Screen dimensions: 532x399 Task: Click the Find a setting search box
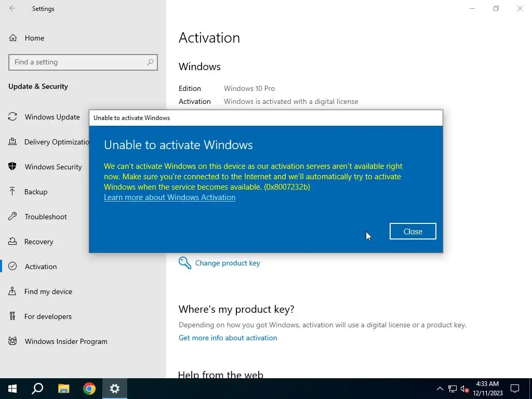pos(83,62)
